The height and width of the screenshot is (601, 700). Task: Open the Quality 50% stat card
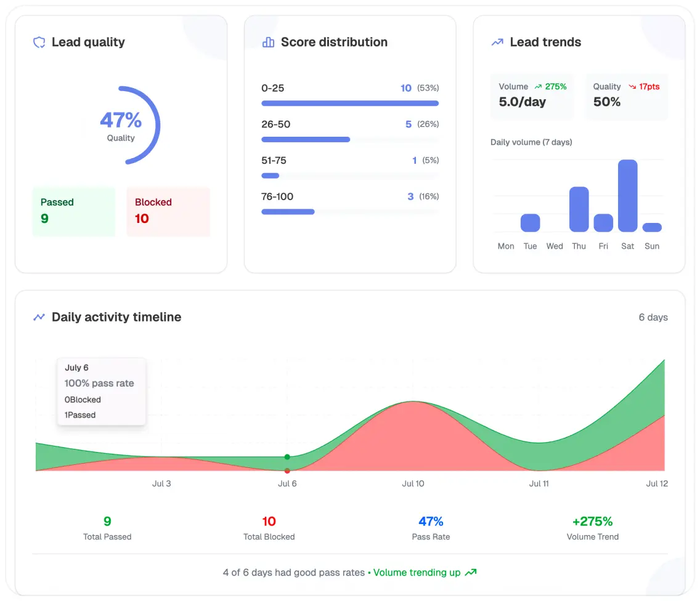click(x=627, y=97)
